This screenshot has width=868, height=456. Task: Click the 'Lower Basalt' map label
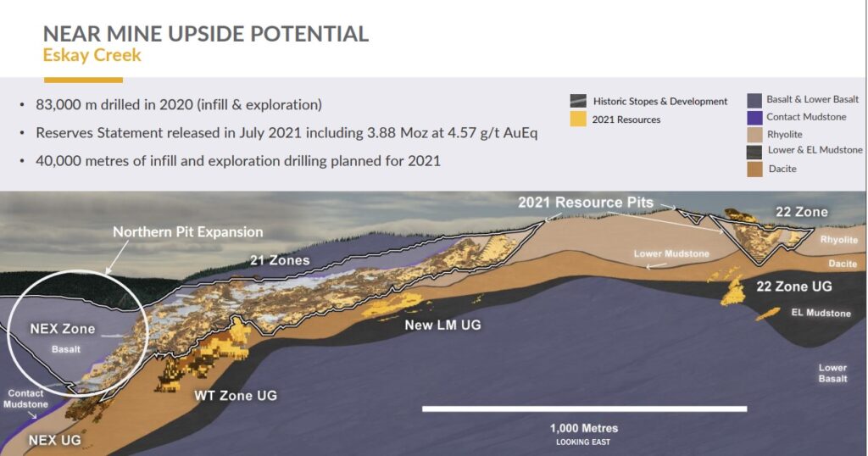point(833,373)
